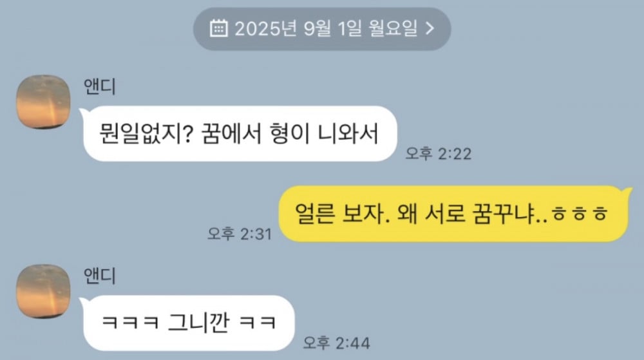Click the word 꿈꾸냐 in the yellow bubble
Screen dimensions: 644x360
click(503, 214)
